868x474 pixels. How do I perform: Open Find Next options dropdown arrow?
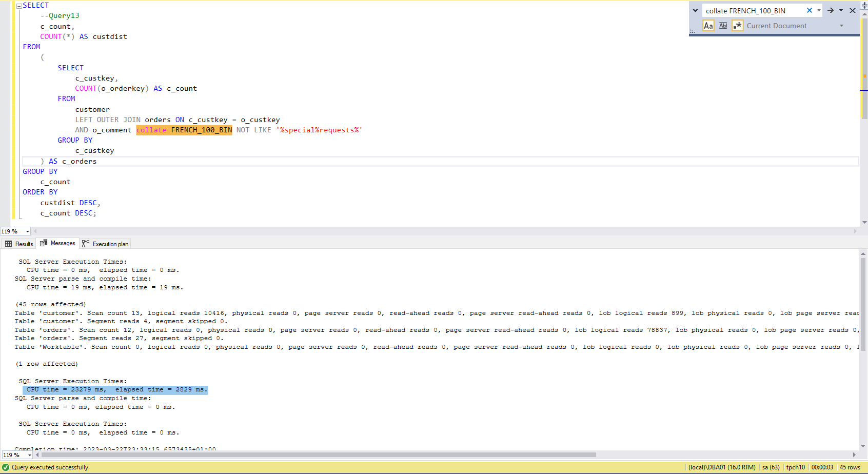(841, 10)
